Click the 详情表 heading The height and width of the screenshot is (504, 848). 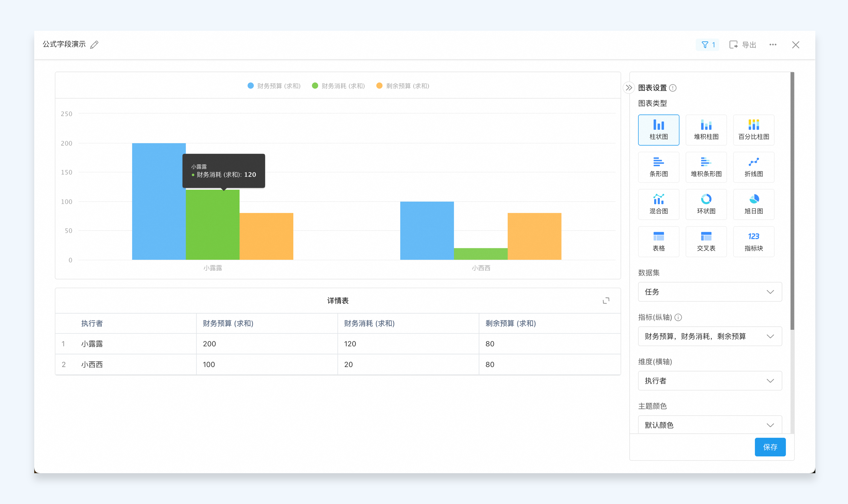click(x=338, y=301)
